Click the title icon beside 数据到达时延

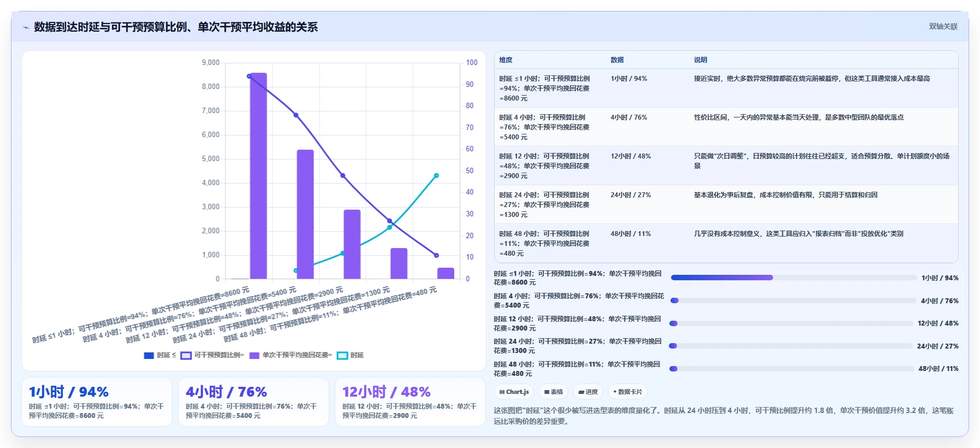[26, 27]
